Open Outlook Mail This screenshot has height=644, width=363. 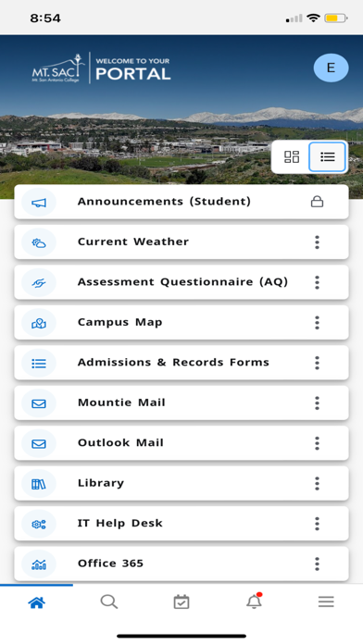pyautogui.click(x=181, y=443)
